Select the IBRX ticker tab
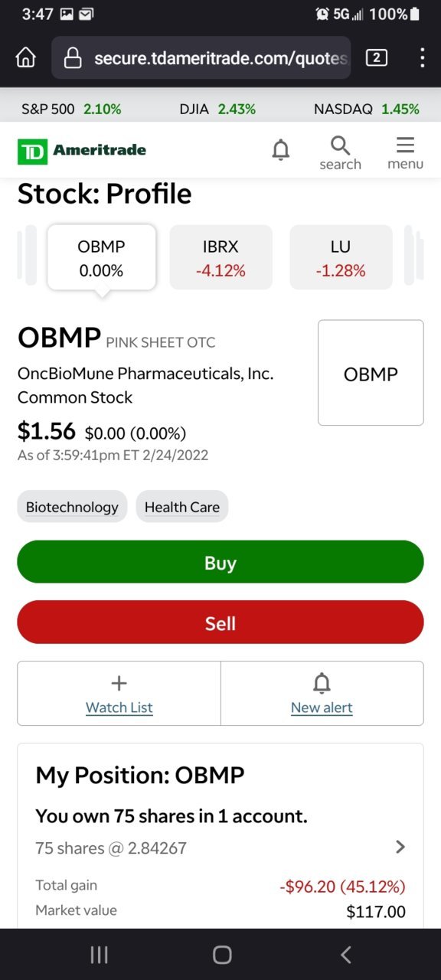The image size is (441, 980). (x=220, y=257)
